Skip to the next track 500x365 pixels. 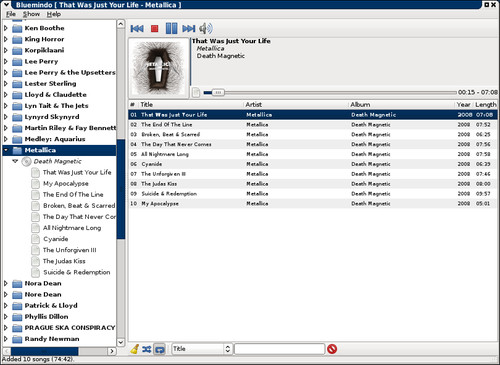tap(189, 29)
